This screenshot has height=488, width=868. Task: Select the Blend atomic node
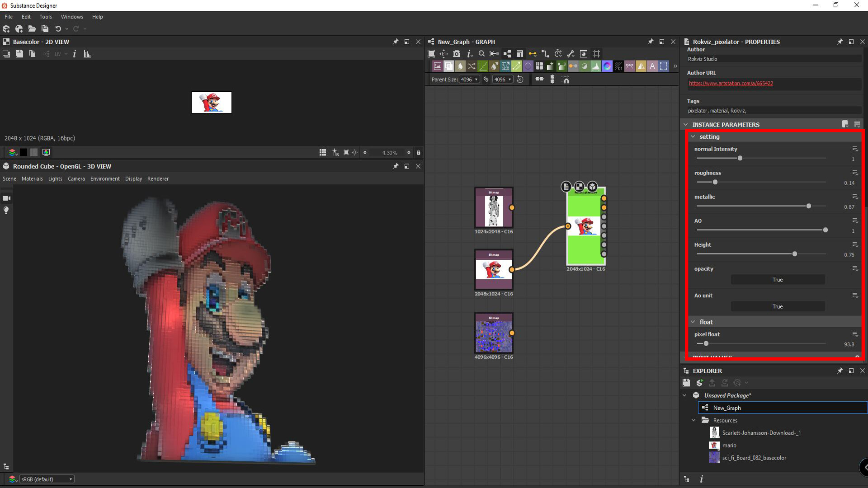point(449,66)
